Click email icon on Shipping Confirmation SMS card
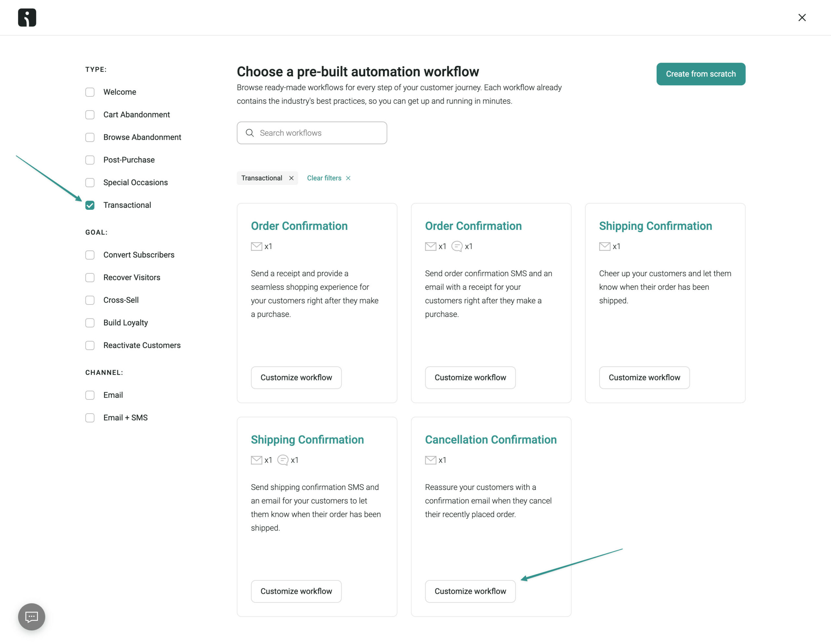Image resolution: width=831 pixels, height=644 pixels. (256, 460)
